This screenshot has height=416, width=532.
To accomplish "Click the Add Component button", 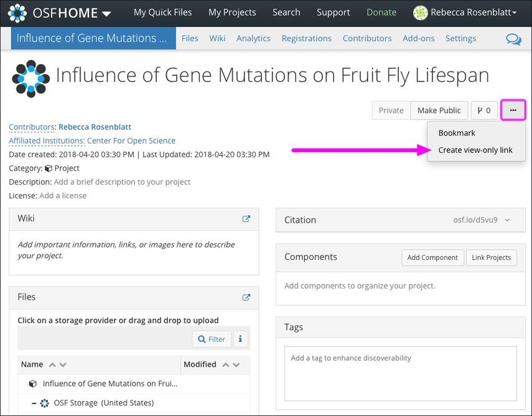I will click(432, 257).
